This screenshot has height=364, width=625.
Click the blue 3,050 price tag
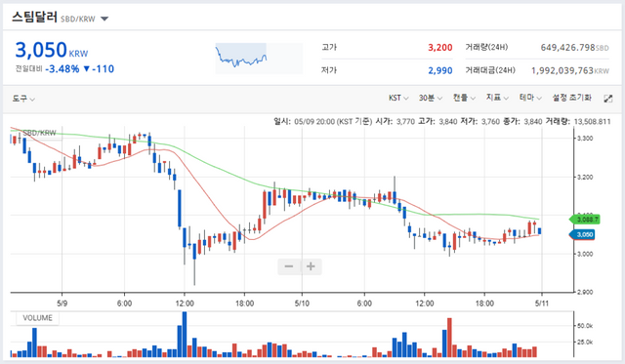click(582, 234)
